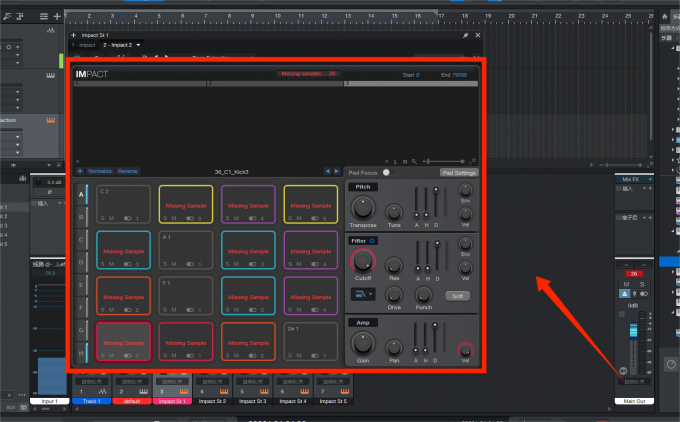Click the round clock icon at right edge
The height and width of the screenshot is (422, 680).
pyautogui.click(x=671, y=364)
